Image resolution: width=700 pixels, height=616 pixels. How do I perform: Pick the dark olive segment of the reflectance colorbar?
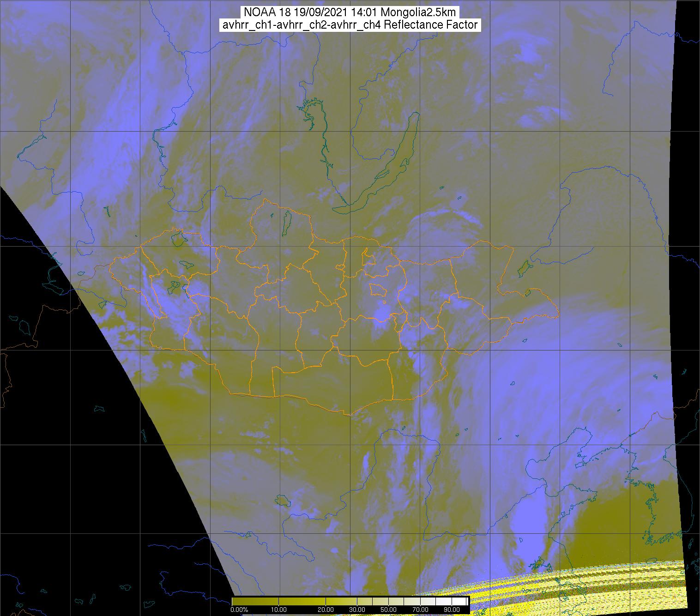(255, 601)
